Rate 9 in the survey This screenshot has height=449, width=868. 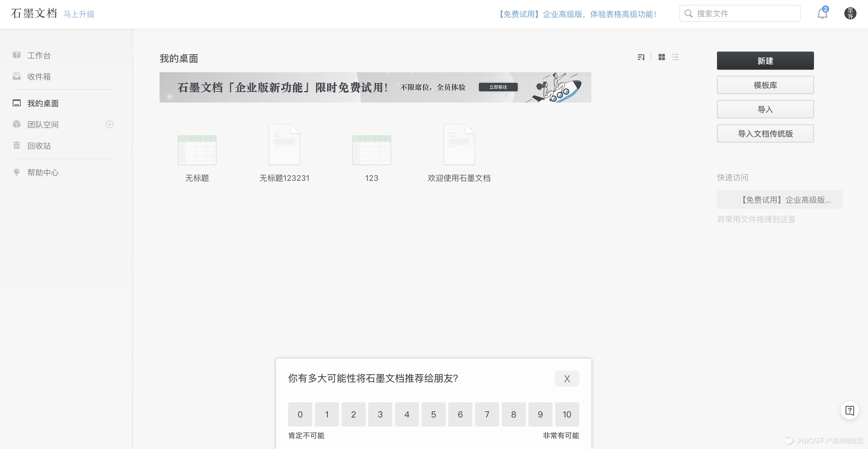coord(540,414)
